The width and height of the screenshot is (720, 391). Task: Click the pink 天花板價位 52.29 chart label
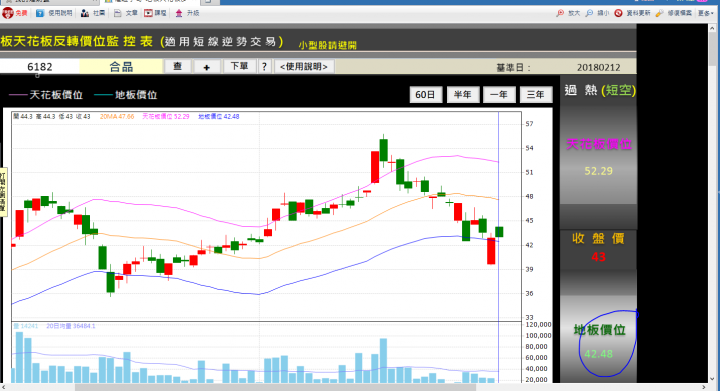click(x=166, y=117)
